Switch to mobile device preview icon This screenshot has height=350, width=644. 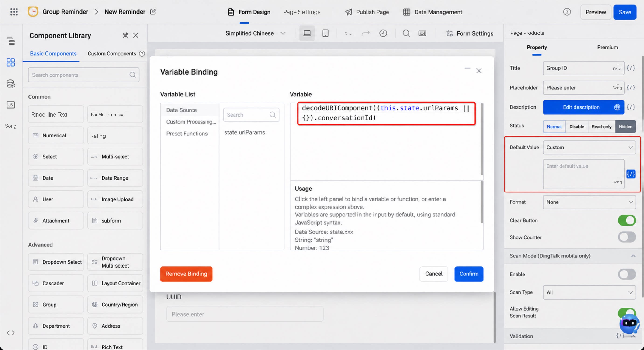coord(325,33)
